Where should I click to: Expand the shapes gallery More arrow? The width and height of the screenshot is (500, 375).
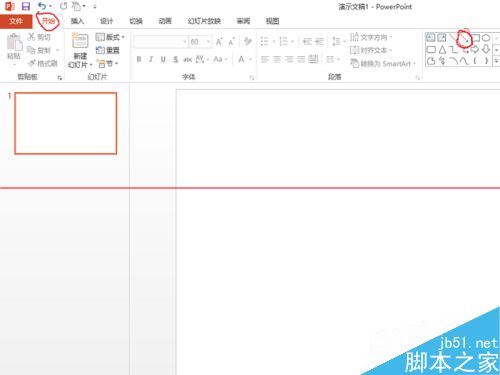coord(496,61)
